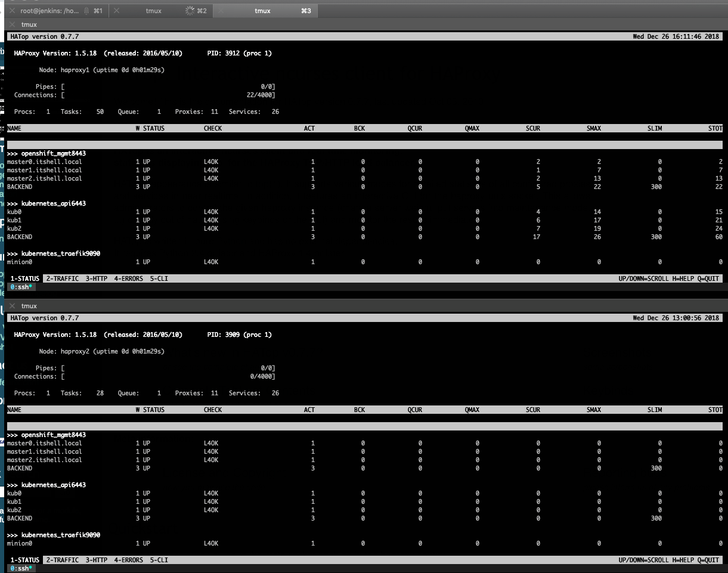Close the upper tmux pane with its X

pos(13,24)
